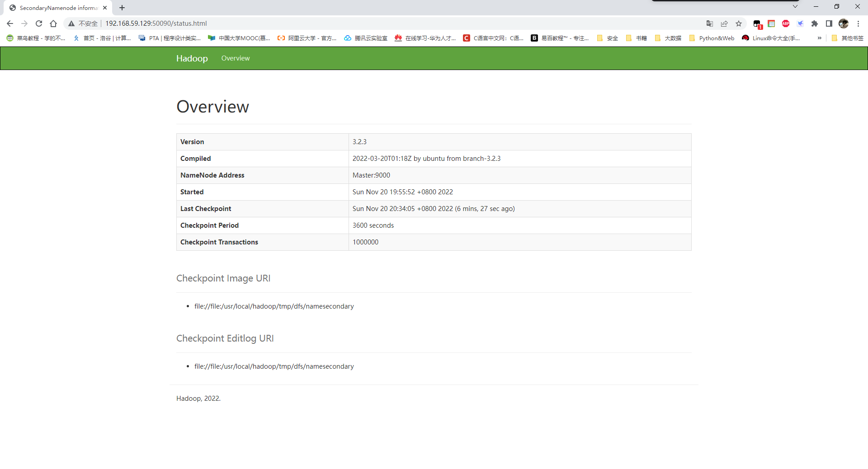Click the Checkpoint Image URI heading
Image resolution: width=868 pixels, height=469 pixels.
[223, 278]
